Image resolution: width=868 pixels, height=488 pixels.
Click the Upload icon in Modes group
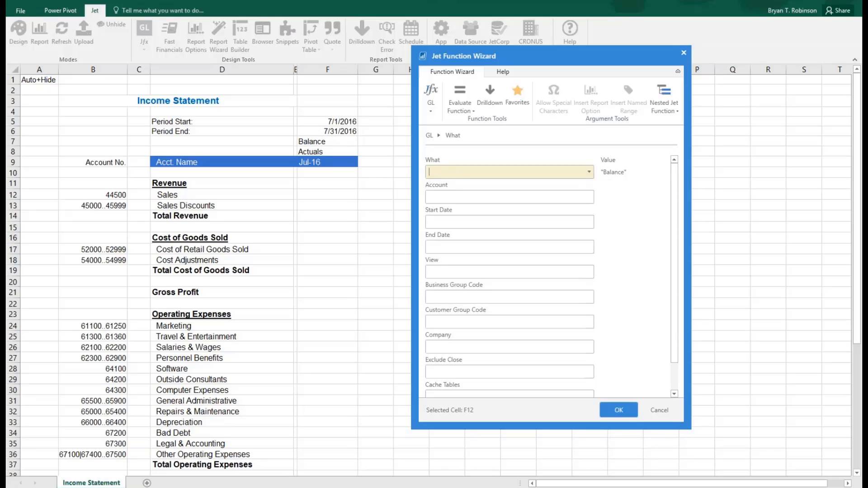(83, 32)
